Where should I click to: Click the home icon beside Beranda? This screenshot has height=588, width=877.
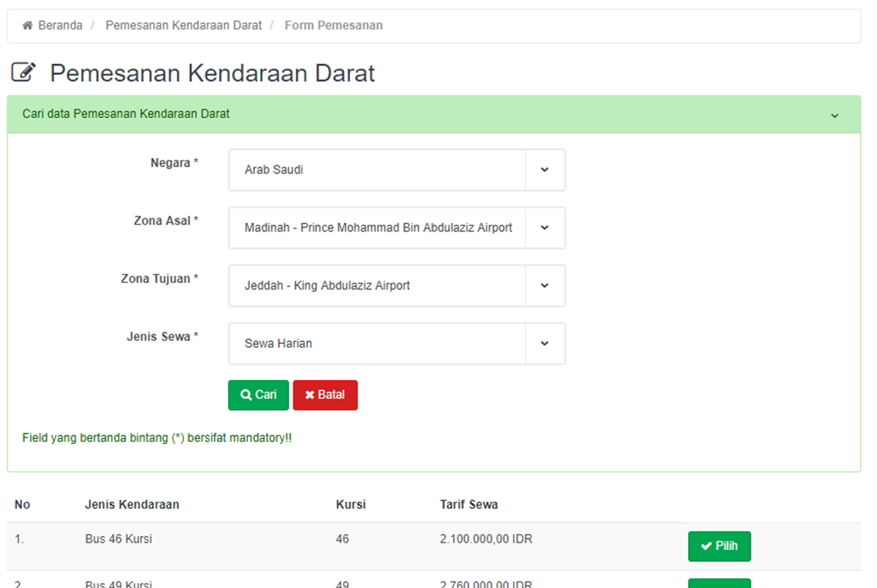tap(27, 25)
